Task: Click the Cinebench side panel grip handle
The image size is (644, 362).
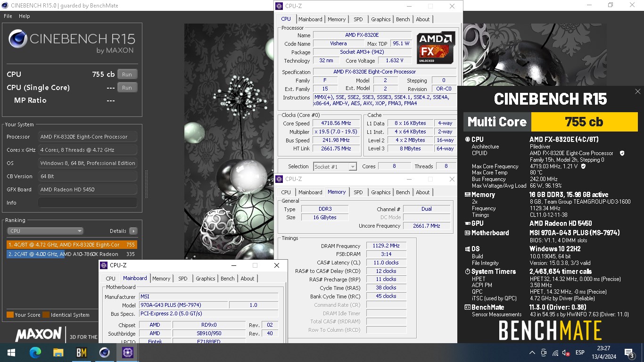Action: 146,184
